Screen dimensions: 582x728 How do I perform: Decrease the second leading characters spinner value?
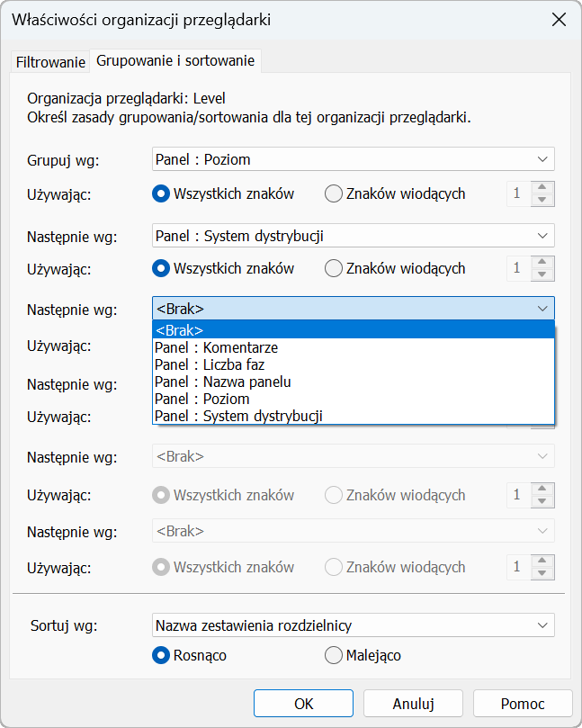542,274
